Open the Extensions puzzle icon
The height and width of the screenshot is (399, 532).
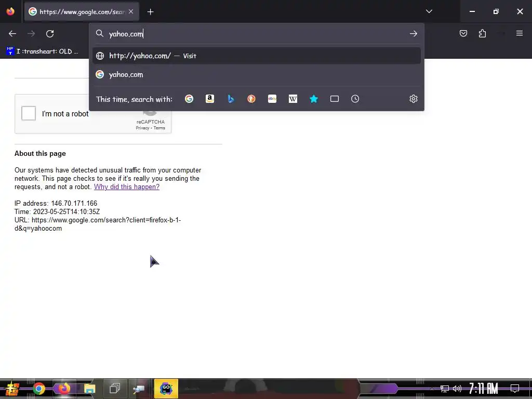coord(482,33)
